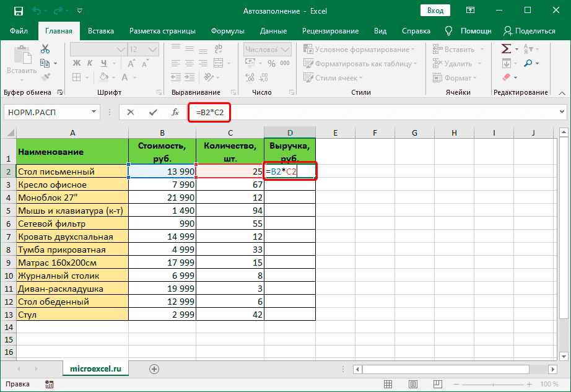
Task: Click the Cancel (X) button in formula bar
Action: (130, 112)
